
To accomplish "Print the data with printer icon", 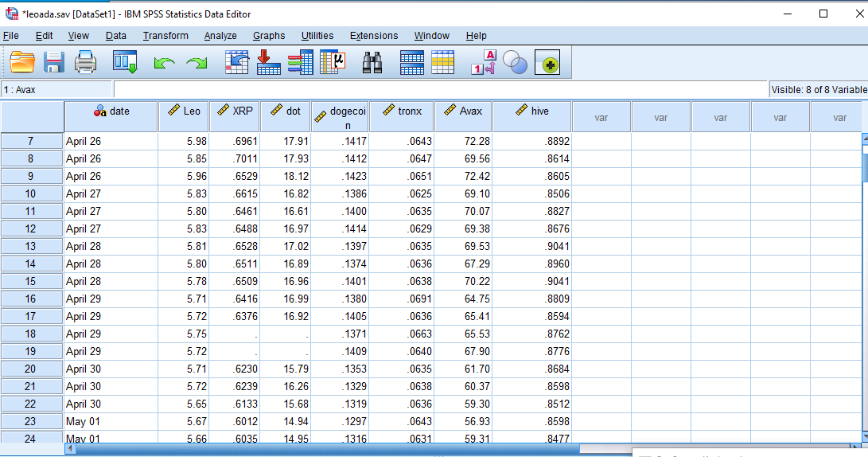I will (x=85, y=62).
